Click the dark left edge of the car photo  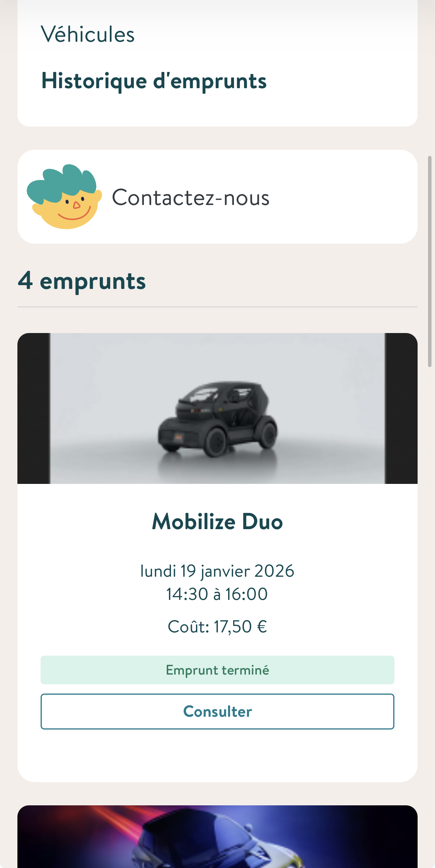coord(34,408)
